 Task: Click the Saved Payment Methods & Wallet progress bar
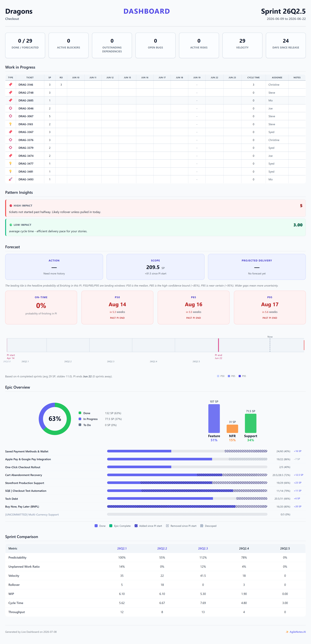coord(187,451)
